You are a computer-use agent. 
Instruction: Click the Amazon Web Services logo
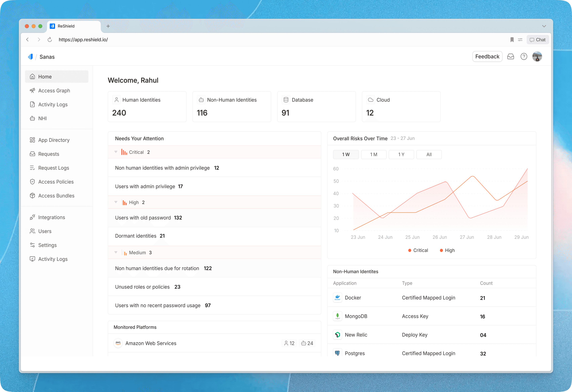(118, 343)
